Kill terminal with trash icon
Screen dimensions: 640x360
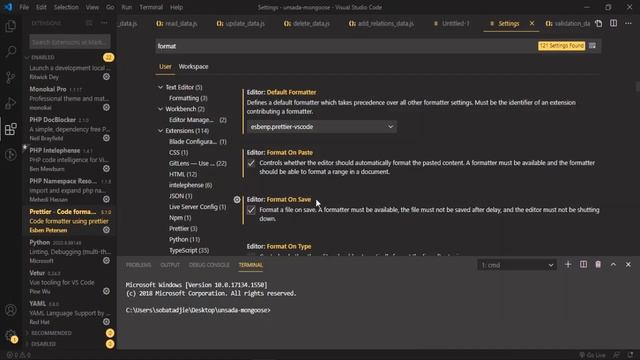click(598, 264)
